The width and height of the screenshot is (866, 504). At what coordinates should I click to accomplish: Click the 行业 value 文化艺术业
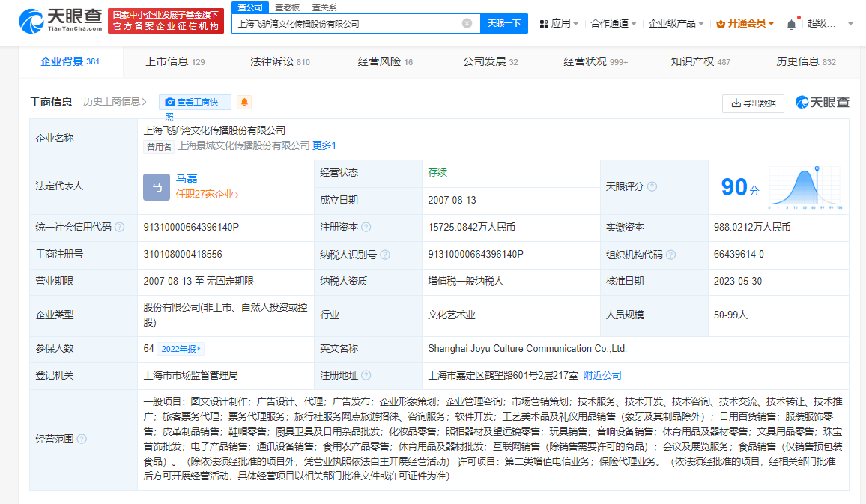451,315
